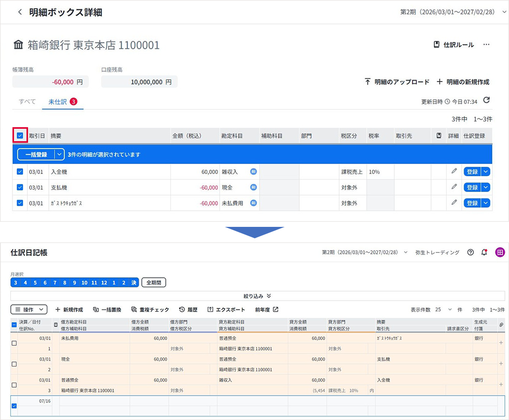Click the 帳簿残高 -60,000 円 field

50,82
